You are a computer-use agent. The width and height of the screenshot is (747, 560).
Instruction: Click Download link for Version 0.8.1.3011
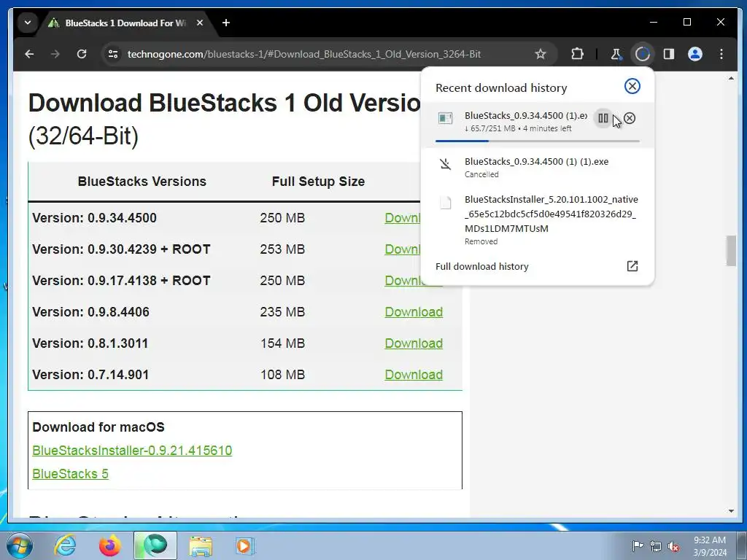click(x=414, y=343)
